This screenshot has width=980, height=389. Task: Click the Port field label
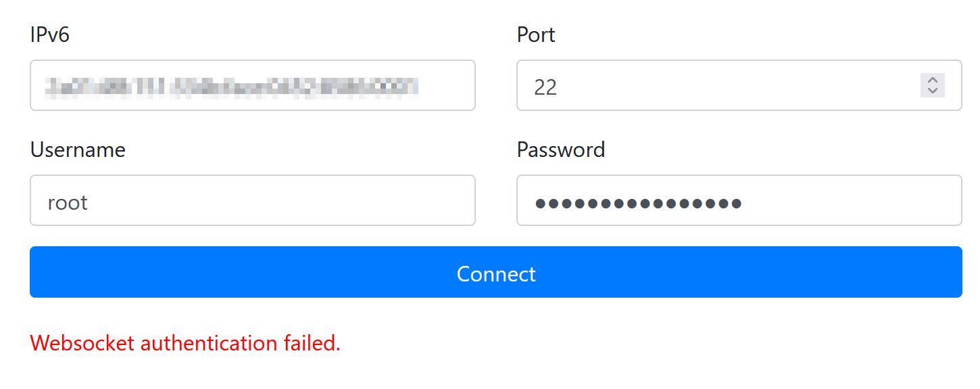536,35
